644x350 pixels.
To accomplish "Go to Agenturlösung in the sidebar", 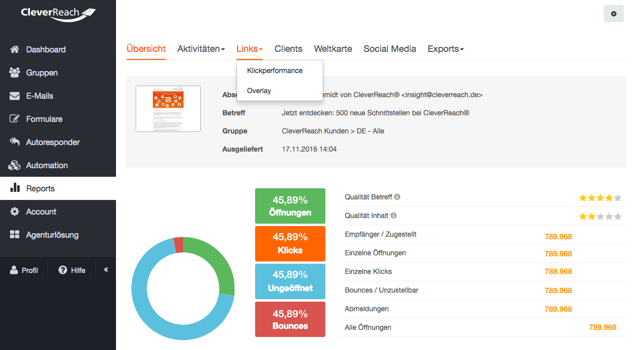I will coord(58,235).
